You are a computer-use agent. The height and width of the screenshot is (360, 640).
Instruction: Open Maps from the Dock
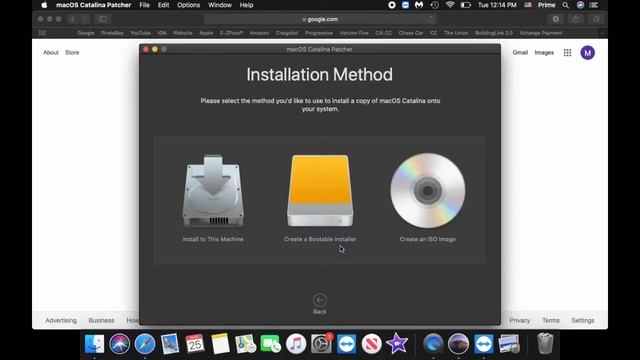click(x=245, y=344)
